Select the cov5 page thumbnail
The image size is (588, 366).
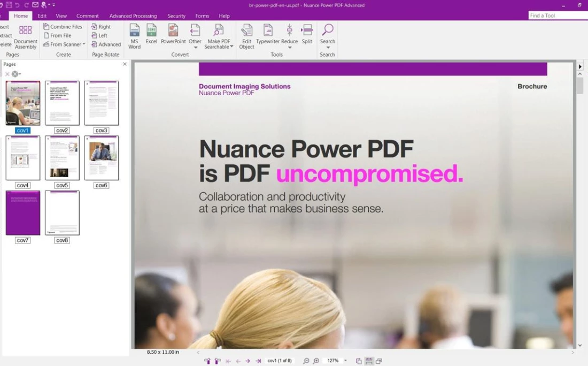[x=62, y=158]
